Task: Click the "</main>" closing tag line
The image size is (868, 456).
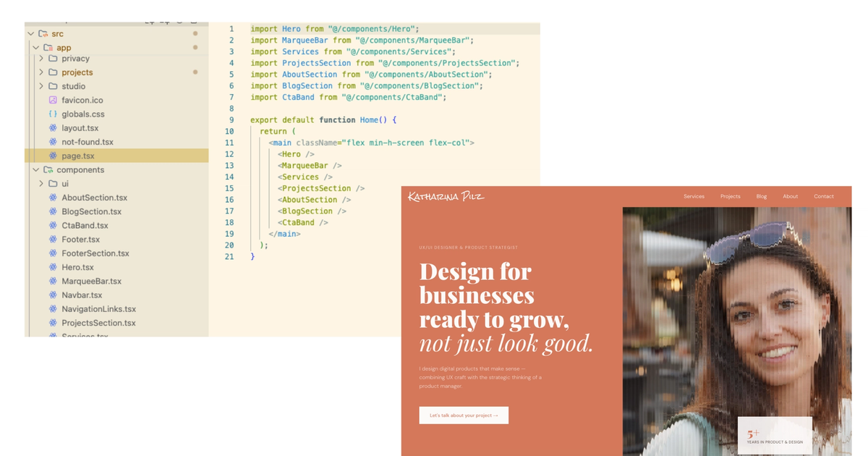Action: pos(284,234)
